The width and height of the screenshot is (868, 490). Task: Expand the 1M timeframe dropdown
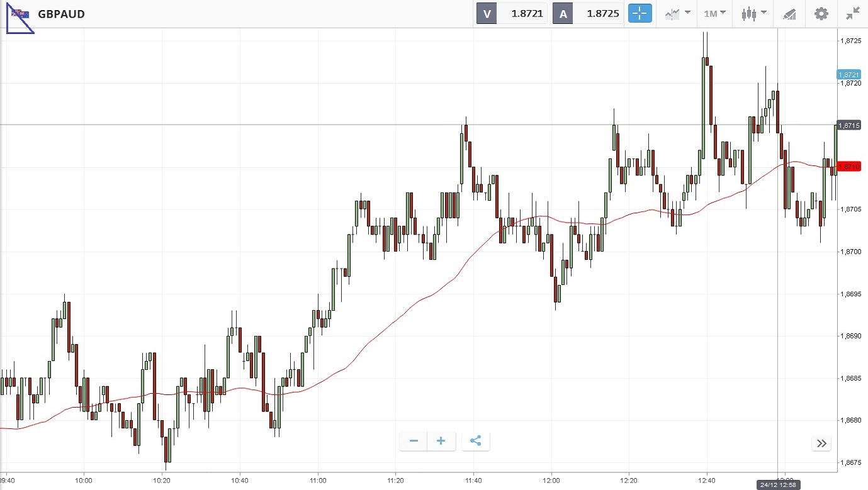(714, 13)
